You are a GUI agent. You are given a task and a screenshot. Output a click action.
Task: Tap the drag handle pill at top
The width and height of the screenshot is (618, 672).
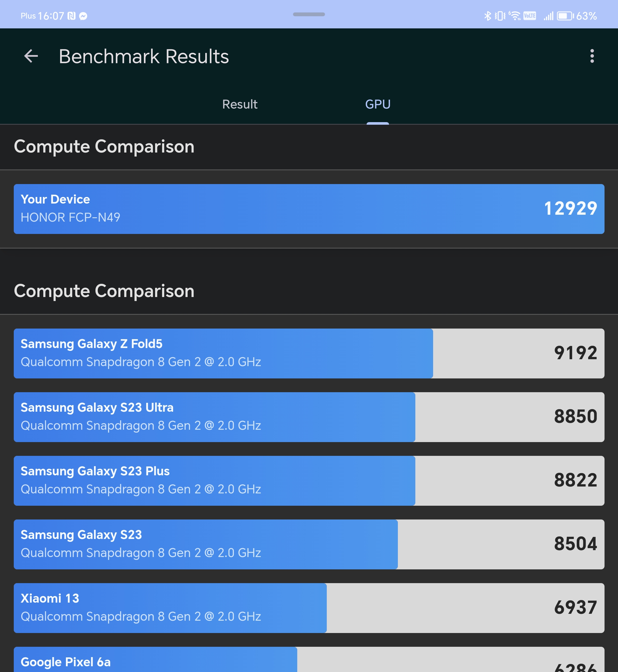click(x=309, y=14)
